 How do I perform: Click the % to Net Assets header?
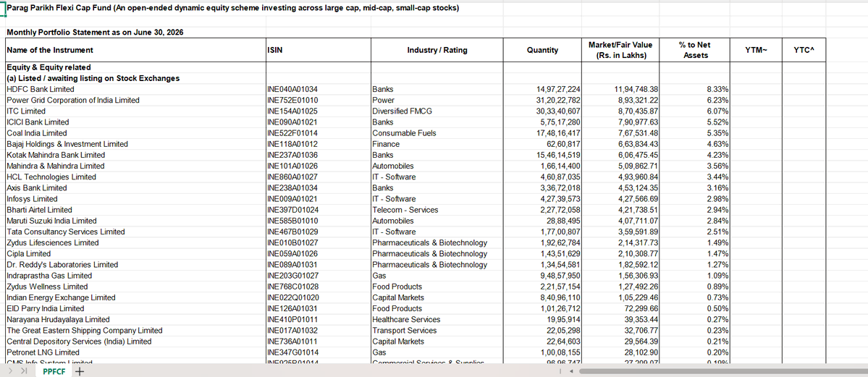[x=695, y=50]
